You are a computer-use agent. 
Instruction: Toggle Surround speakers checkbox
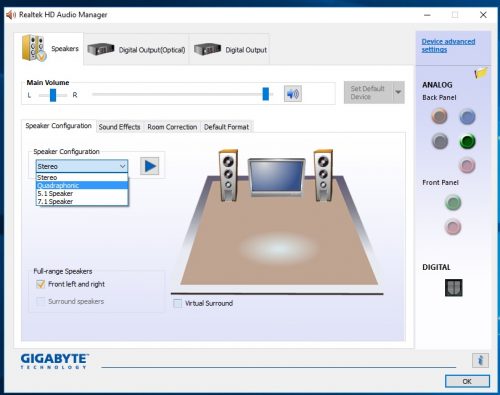(41, 301)
